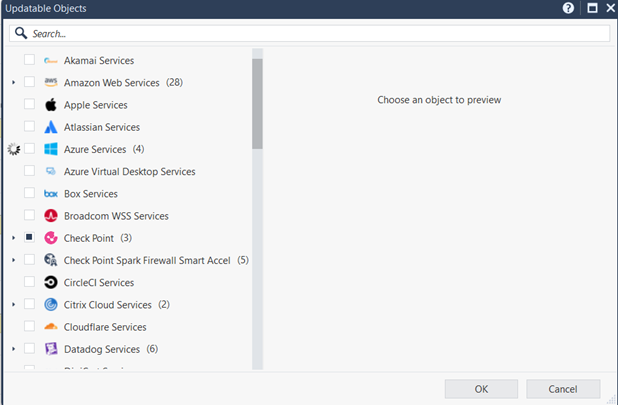Expand the Amazon Web Services tree node
This screenshot has height=405, width=618.
13,82
